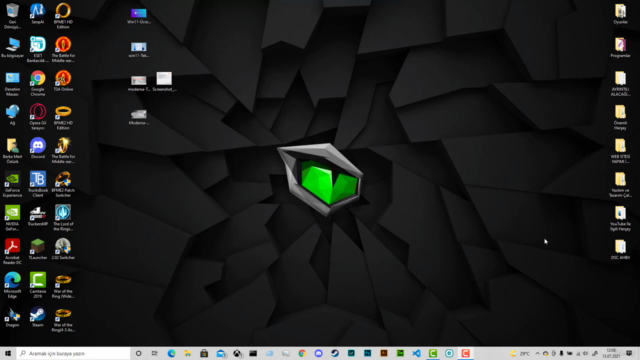Switch to the green Camtasia taskbar window
The image size is (640, 360).
coord(433,353)
